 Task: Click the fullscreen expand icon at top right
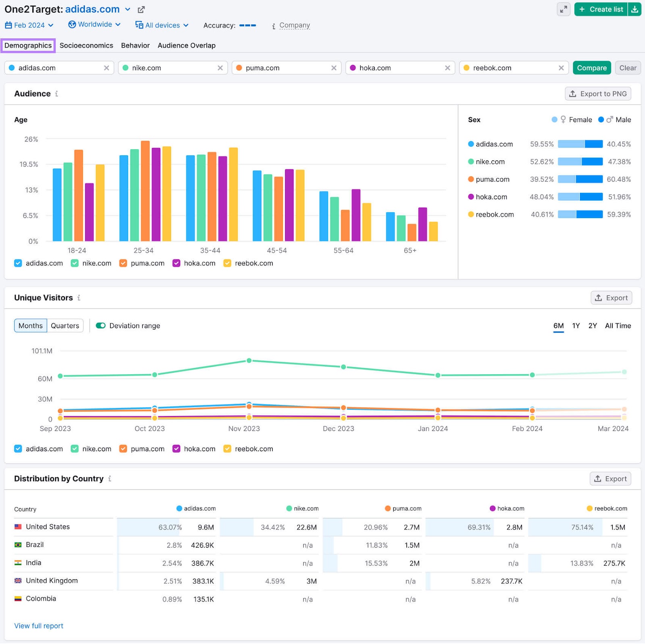[564, 9]
